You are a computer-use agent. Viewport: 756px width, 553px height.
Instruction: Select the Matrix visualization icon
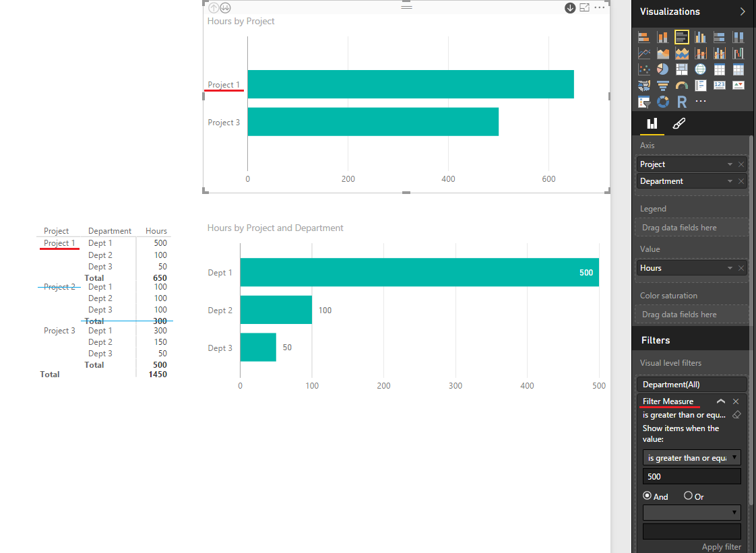pyautogui.click(x=738, y=69)
